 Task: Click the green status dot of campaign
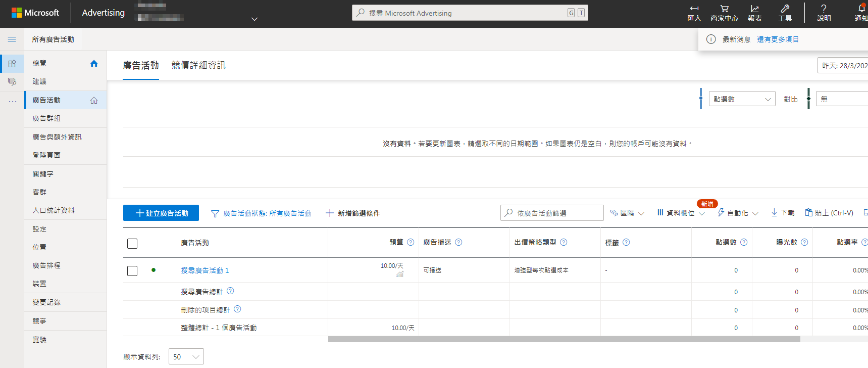154,270
